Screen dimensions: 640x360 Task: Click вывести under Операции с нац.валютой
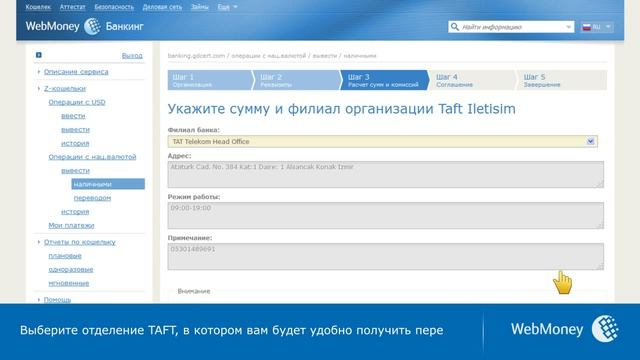[x=75, y=171]
